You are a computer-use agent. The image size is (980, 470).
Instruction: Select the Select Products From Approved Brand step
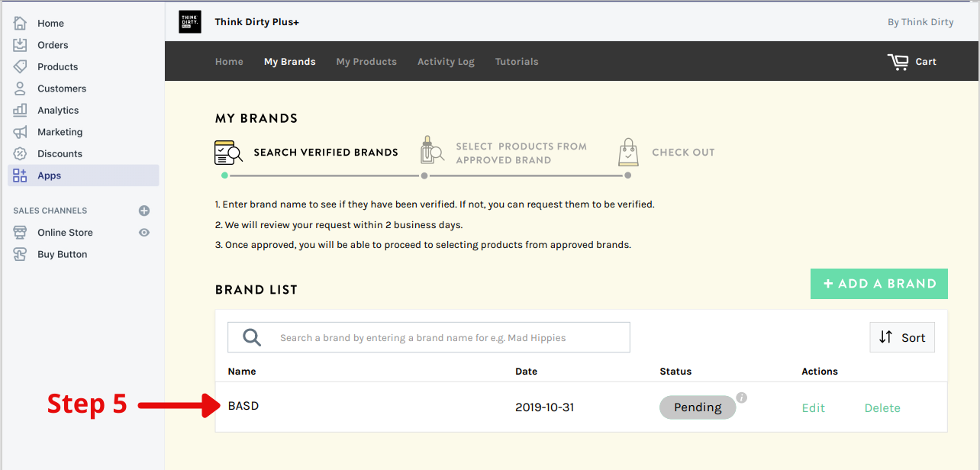coord(521,153)
